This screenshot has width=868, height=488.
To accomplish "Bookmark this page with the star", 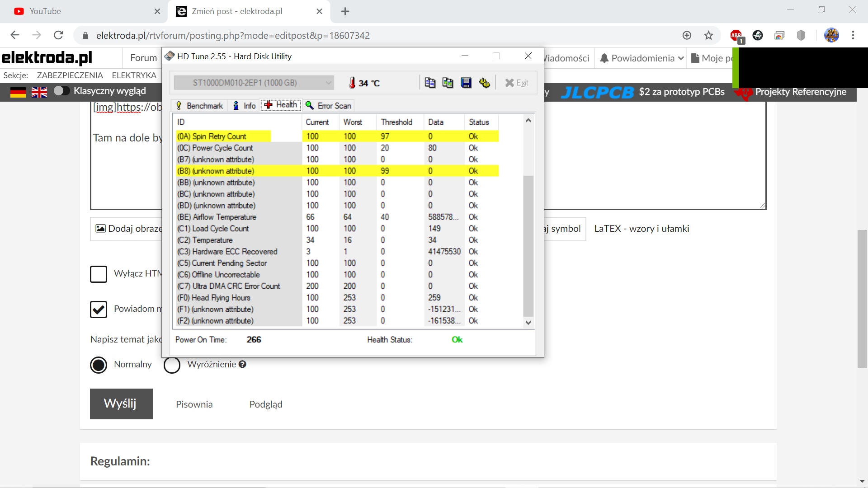I will tap(708, 35).
